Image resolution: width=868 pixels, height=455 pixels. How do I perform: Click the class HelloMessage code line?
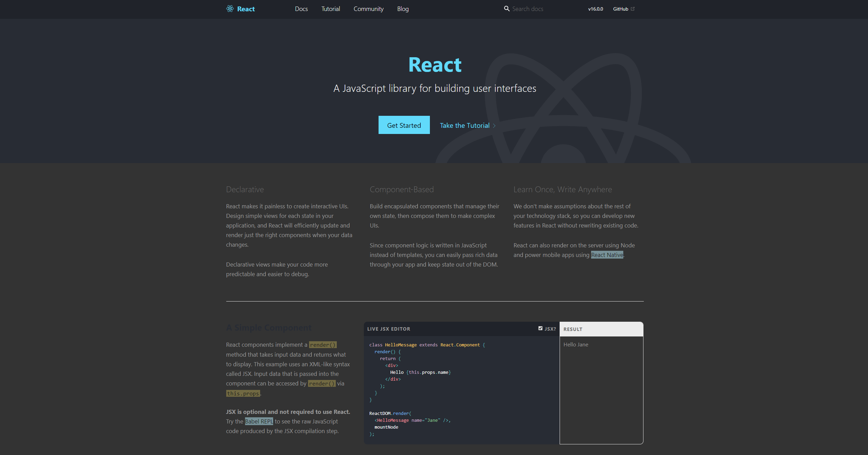[x=427, y=345]
